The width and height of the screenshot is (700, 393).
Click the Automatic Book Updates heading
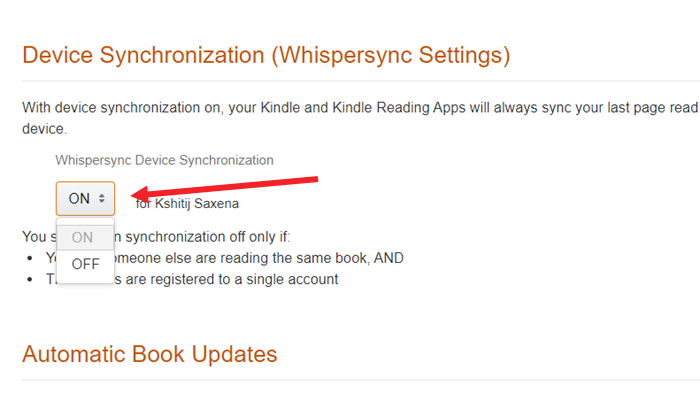point(150,355)
